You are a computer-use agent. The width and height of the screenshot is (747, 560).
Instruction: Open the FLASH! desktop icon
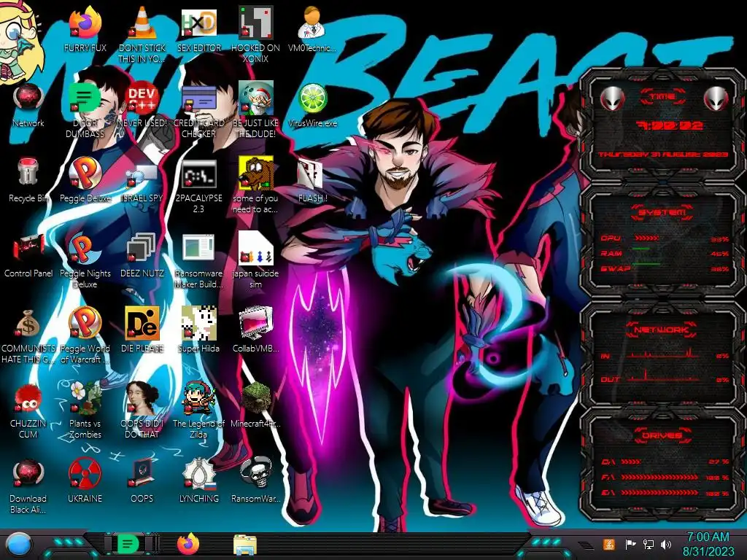click(311, 174)
